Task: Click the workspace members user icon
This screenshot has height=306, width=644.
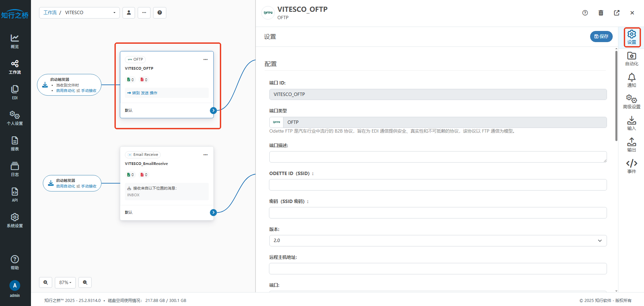Action: tap(129, 13)
